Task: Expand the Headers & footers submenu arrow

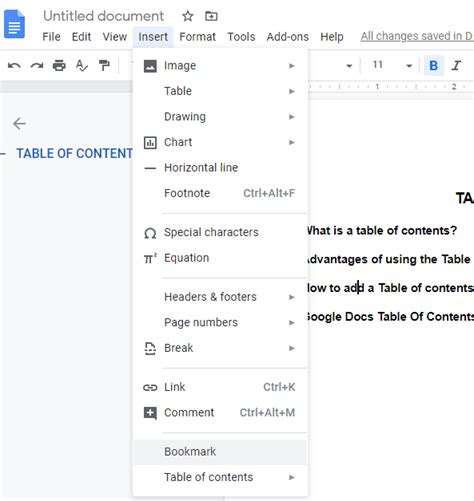Action: coord(292,297)
